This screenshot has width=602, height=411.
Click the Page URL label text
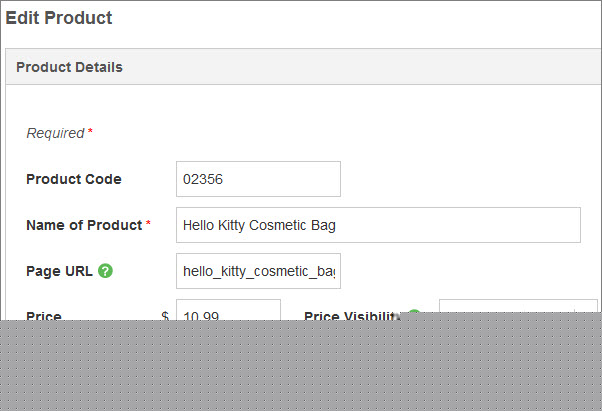click(60, 271)
